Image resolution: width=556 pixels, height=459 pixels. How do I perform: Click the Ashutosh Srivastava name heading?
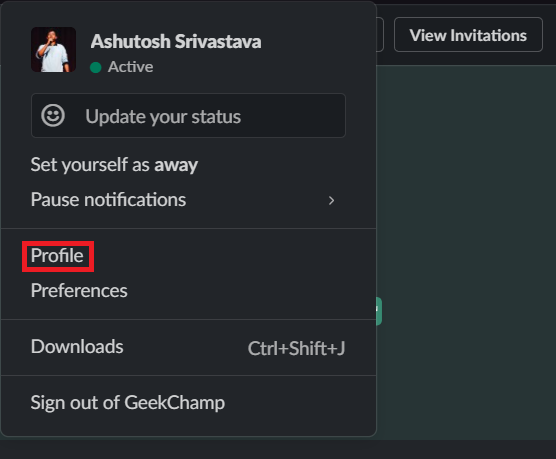pos(176,42)
